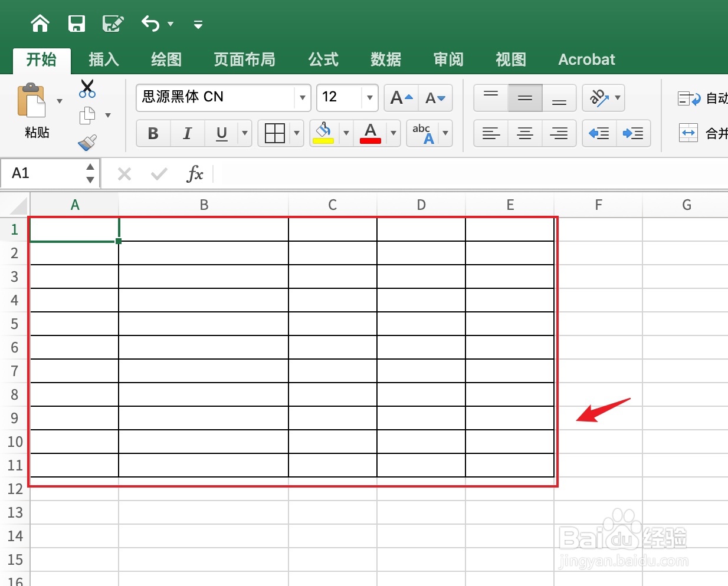The width and height of the screenshot is (728, 586).
Task: Switch to the 开始 tab
Action: click(41, 60)
